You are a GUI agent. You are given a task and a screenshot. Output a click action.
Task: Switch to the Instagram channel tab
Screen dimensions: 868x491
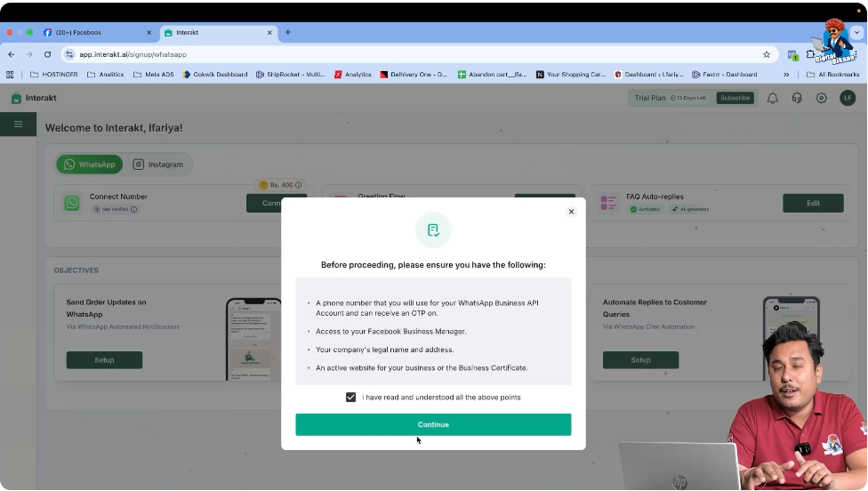pyautogui.click(x=157, y=165)
